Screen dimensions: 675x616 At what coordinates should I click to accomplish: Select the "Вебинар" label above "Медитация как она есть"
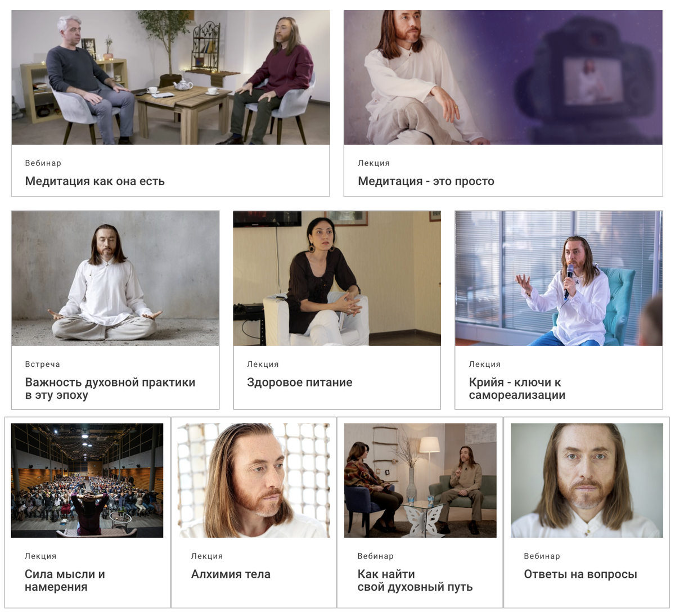[x=43, y=163]
